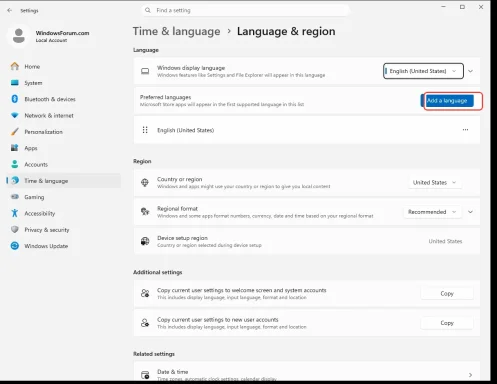This screenshot has height=384, width=497.
Task: Maximize the Settings window
Action: pos(462,7)
